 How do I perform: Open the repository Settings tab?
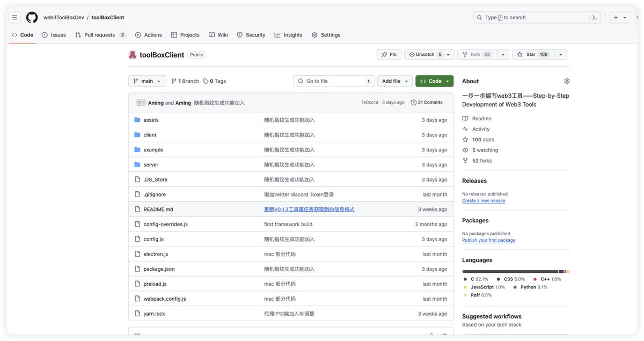tap(326, 35)
